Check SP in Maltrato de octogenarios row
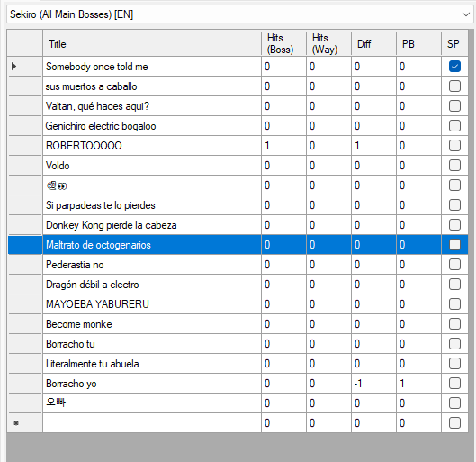This screenshot has width=476, height=462. [454, 245]
